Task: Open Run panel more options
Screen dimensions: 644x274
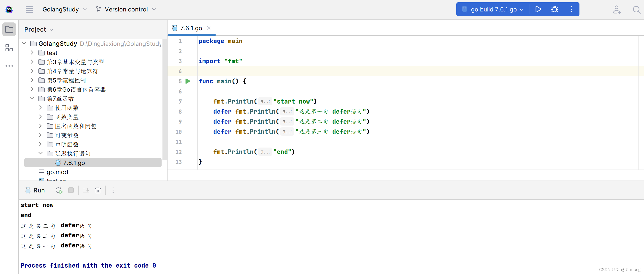Action: pyautogui.click(x=113, y=190)
